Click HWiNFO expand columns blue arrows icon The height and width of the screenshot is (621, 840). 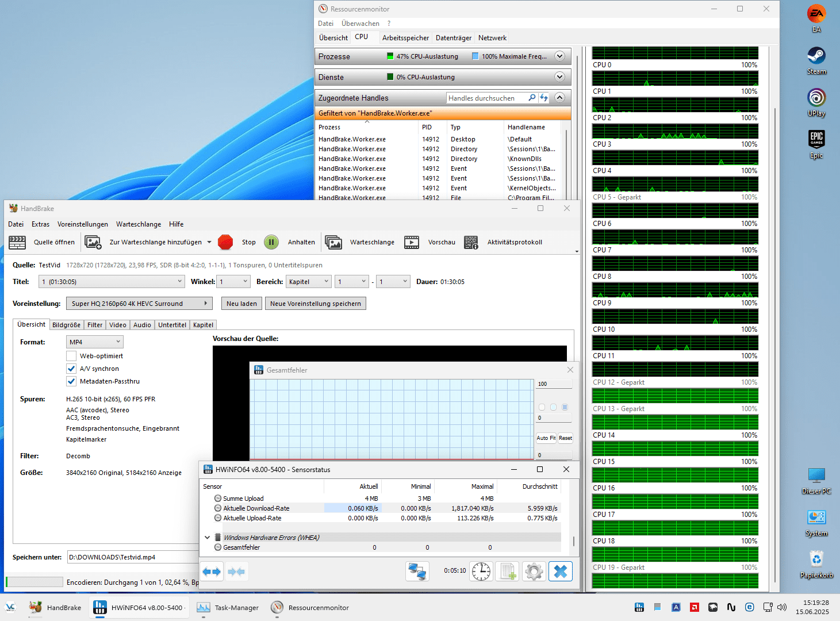212,572
